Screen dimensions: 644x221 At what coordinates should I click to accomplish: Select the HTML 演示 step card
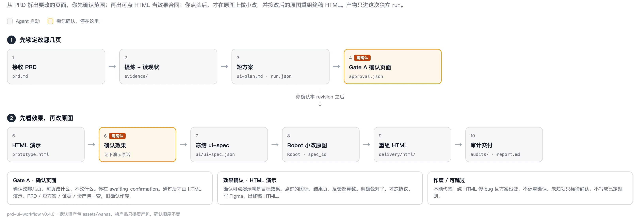click(x=46, y=145)
